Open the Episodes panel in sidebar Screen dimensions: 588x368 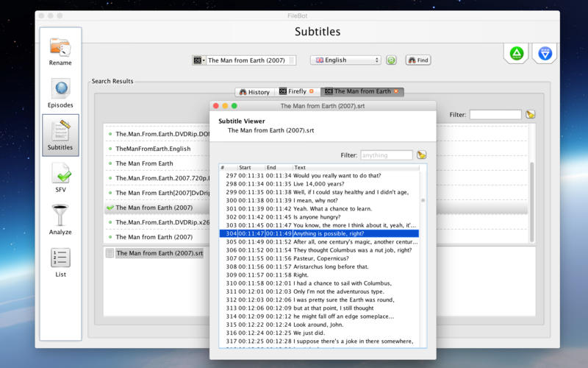coord(60,93)
